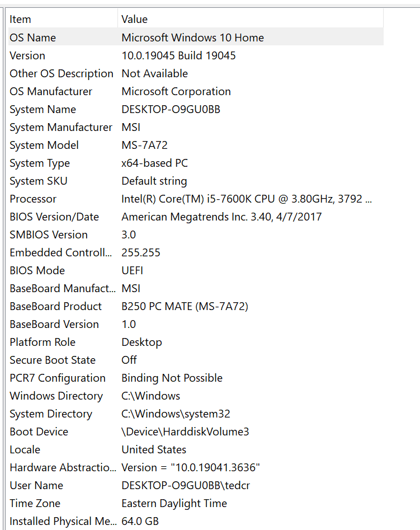Image resolution: width=420 pixels, height=530 pixels.
Task: Click the Value column header
Action: pos(251,19)
